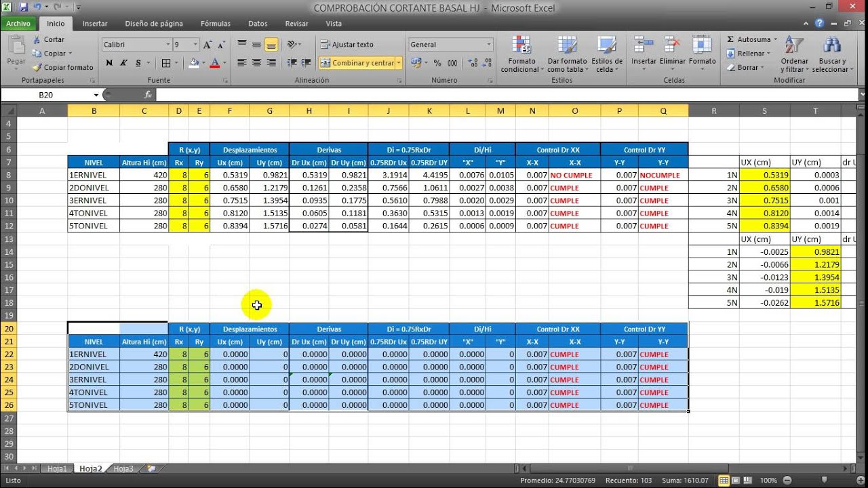
Task: Click the text orientation icon
Action: [x=292, y=45]
